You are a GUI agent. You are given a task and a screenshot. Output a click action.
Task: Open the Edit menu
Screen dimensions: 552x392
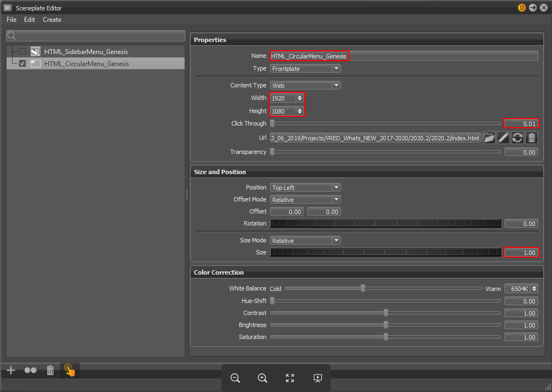tap(30, 20)
